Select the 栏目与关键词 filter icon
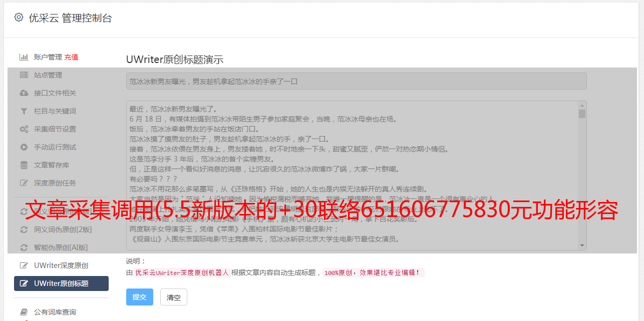The image size is (644, 321). pyautogui.click(x=24, y=111)
